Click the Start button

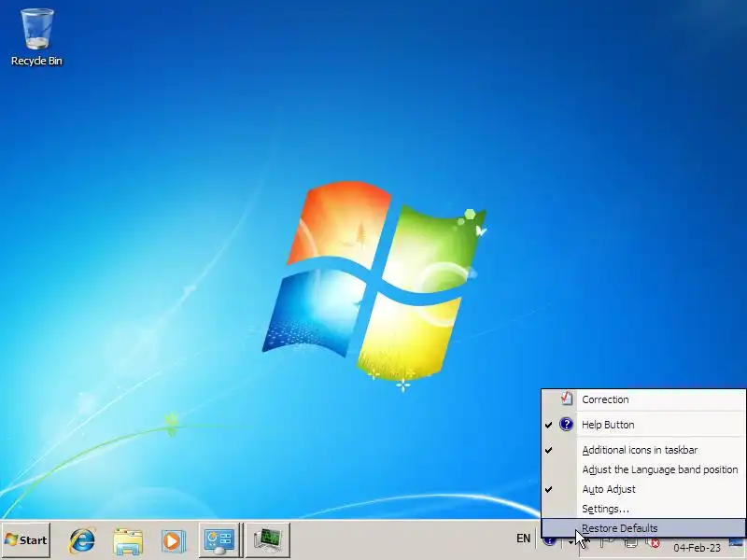click(26, 540)
